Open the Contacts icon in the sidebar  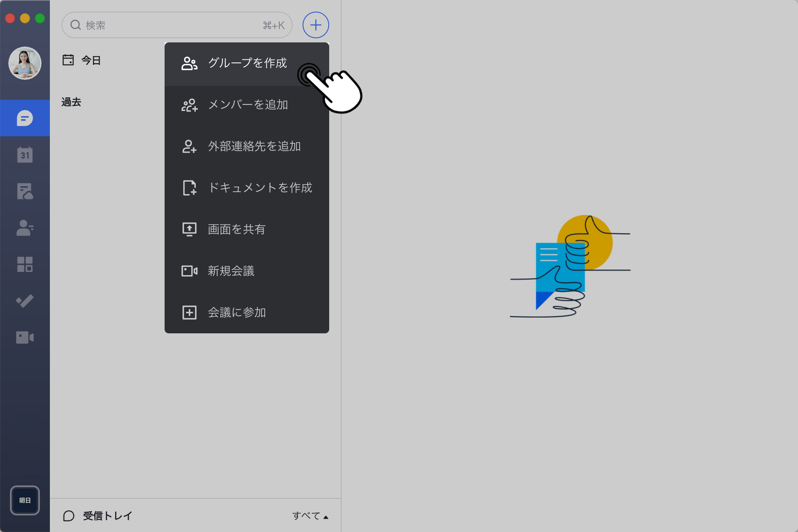25,228
